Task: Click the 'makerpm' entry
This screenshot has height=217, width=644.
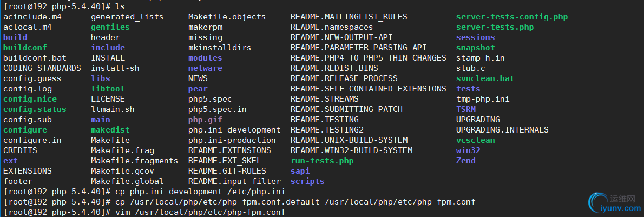Action: coord(205,27)
